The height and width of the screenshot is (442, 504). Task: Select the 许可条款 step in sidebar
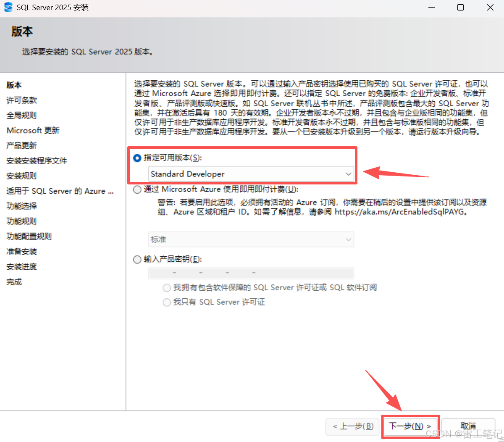tap(22, 100)
